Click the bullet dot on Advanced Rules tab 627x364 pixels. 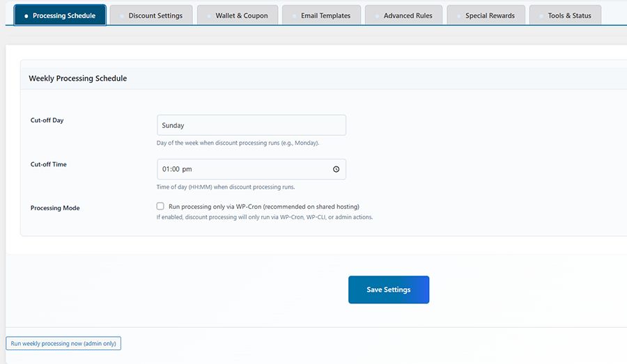pos(377,15)
